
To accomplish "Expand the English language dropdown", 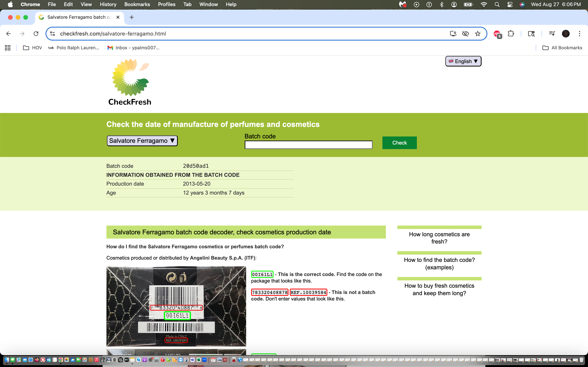I will [463, 61].
